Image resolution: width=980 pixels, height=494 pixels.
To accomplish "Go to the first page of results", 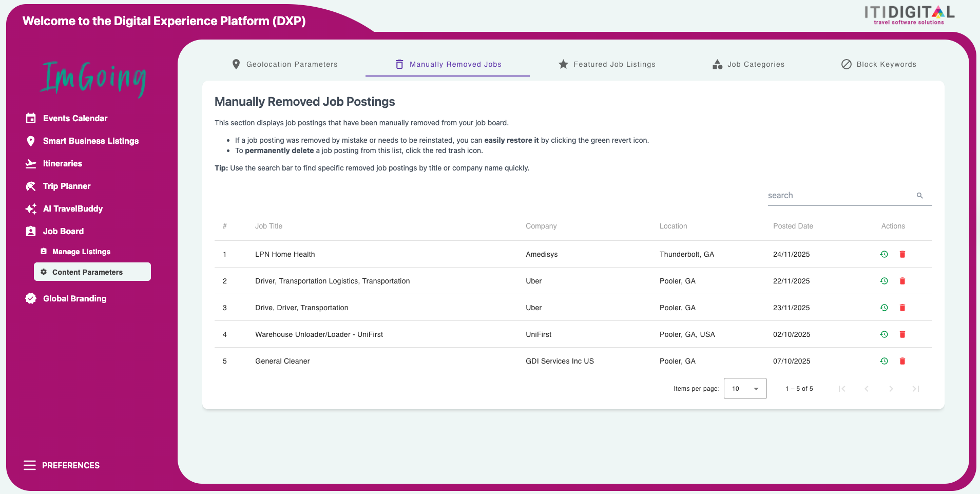I will click(x=842, y=389).
